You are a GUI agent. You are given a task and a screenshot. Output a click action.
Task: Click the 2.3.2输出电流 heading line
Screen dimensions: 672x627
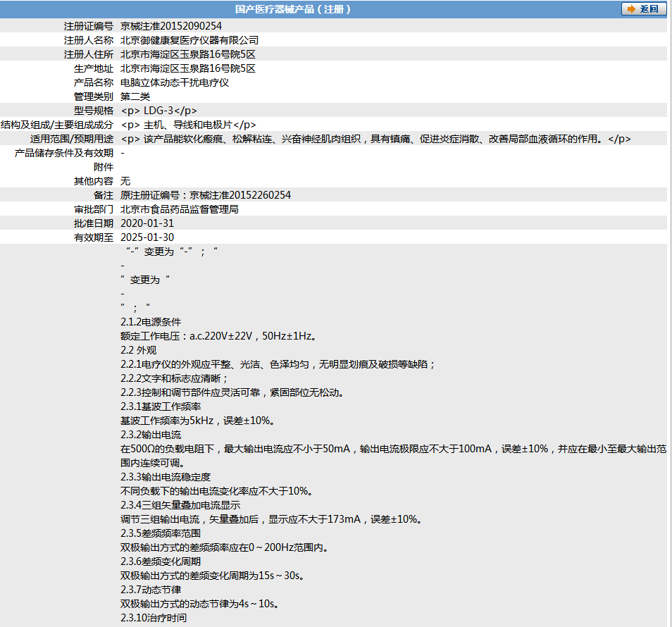(151, 435)
